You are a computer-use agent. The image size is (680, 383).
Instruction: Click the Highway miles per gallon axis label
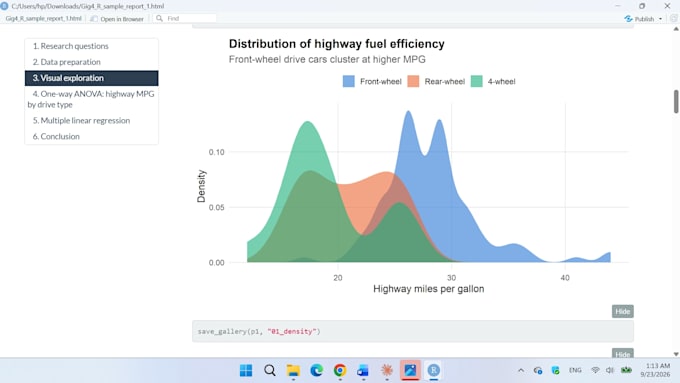428,289
